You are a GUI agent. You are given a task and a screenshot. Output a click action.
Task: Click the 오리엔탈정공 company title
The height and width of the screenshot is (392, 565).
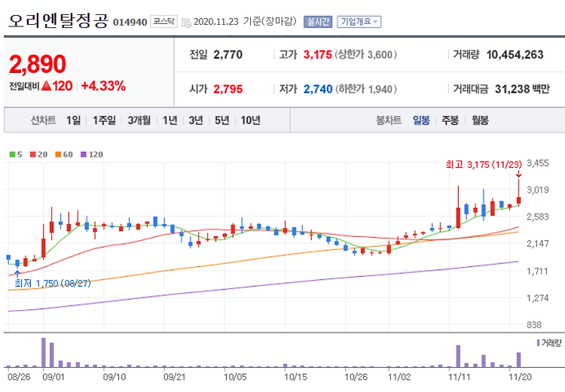pos(58,20)
